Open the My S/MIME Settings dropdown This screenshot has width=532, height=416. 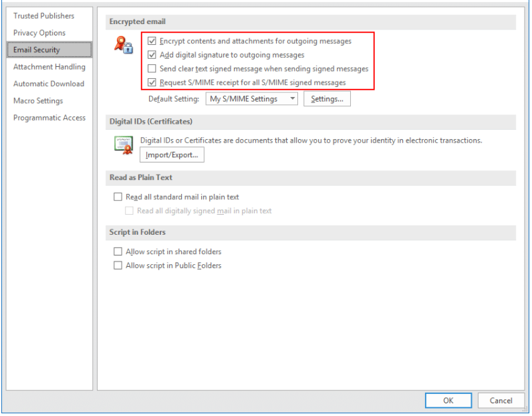pyautogui.click(x=251, y=99)
